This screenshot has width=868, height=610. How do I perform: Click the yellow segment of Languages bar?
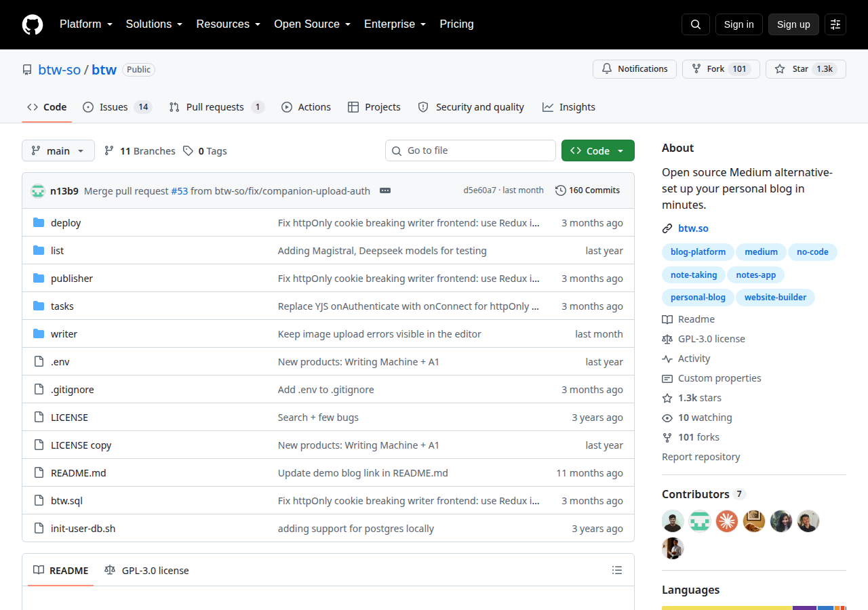(x=727, y=608)
